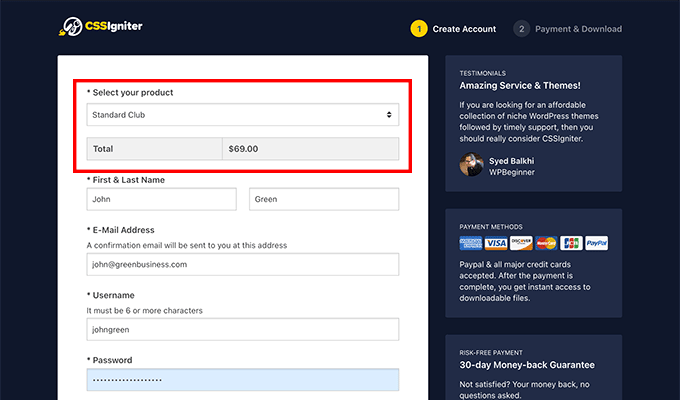Click the arrows on Standard Club selector

[x=389, y=115]
